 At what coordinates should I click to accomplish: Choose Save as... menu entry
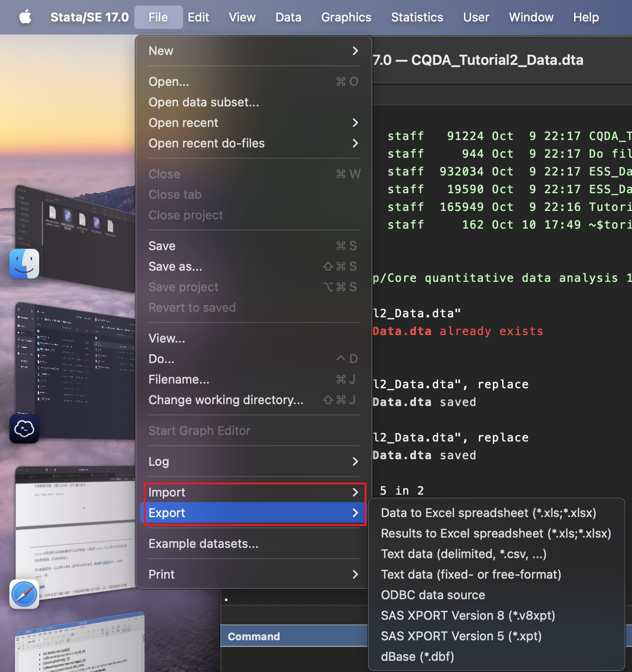(x=253, y=266)
